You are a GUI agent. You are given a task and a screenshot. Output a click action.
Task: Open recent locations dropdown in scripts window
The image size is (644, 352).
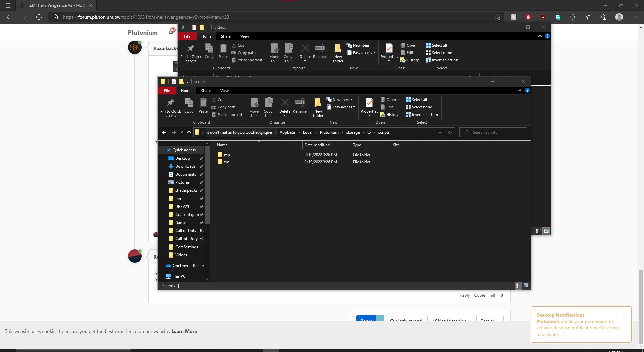tap(182, 132)
